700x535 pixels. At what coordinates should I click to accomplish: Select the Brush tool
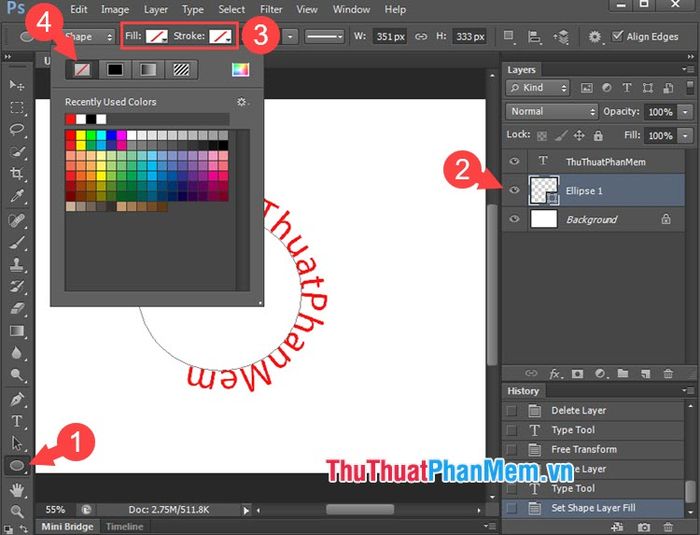(x=17, y=242)
